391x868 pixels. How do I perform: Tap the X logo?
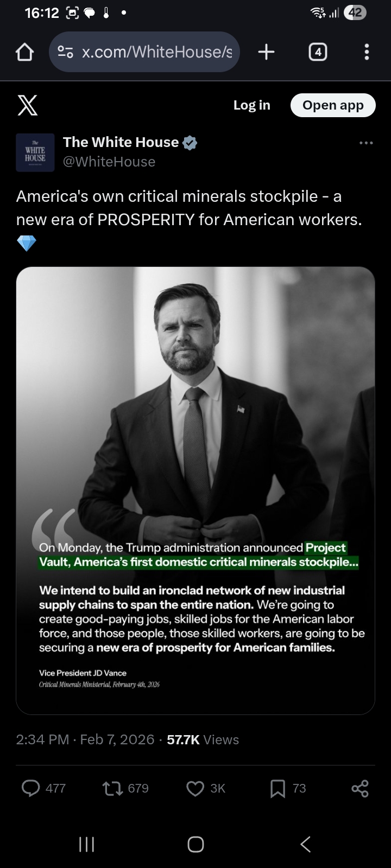point(28,105)
